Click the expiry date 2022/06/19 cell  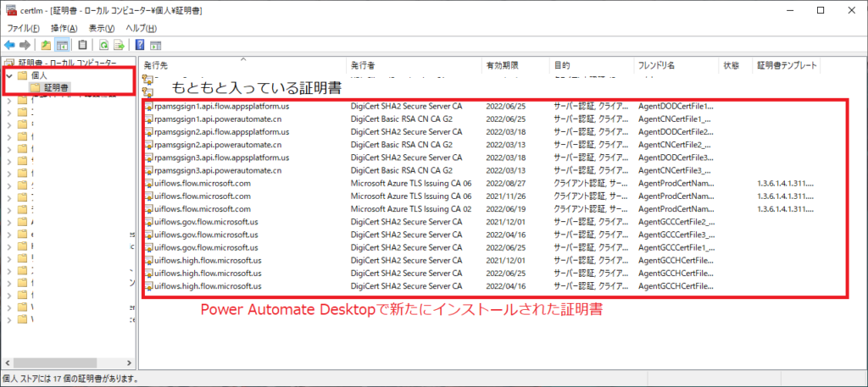505,209
